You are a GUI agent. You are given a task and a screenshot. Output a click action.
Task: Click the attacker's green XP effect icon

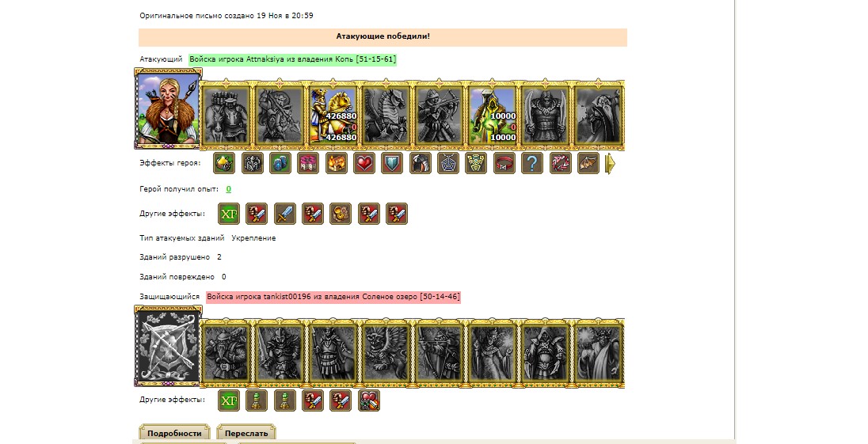229,214
